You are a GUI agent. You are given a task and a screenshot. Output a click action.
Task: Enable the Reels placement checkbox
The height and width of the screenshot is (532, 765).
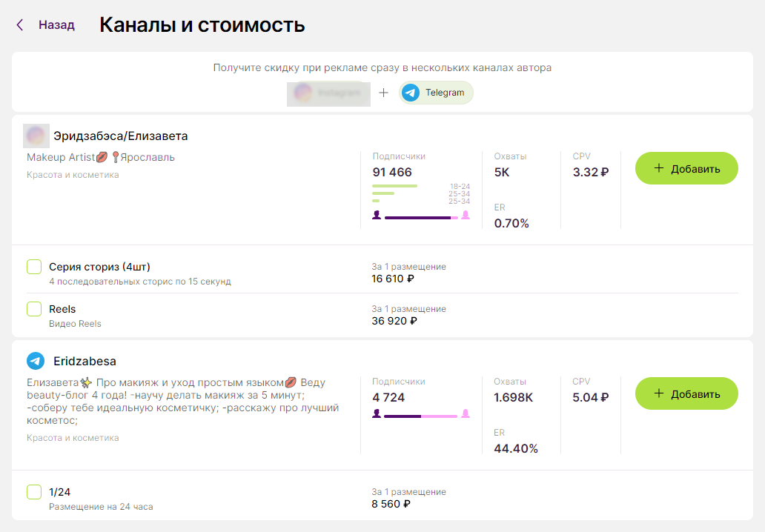[x=33, y=308]
